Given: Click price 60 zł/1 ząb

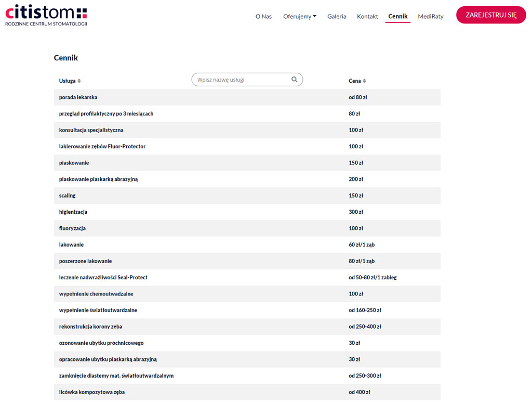Looking at the screenshot, I should [x=362, y=245].
